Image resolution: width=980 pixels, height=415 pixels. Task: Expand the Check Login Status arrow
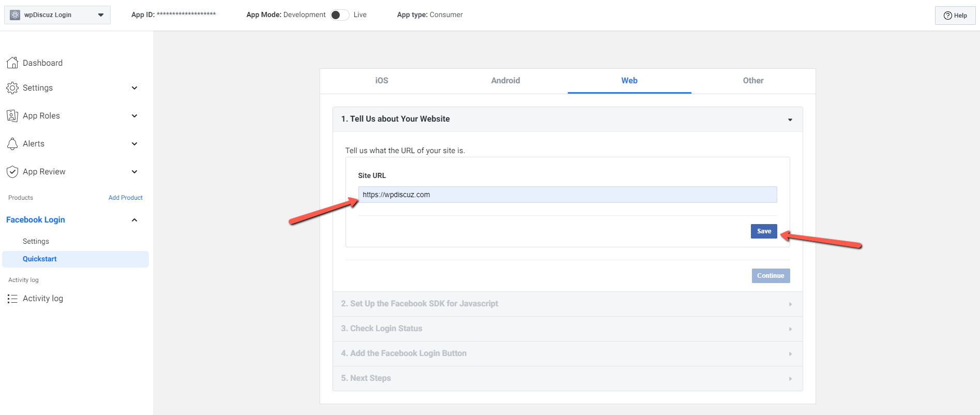click(790, 329)
